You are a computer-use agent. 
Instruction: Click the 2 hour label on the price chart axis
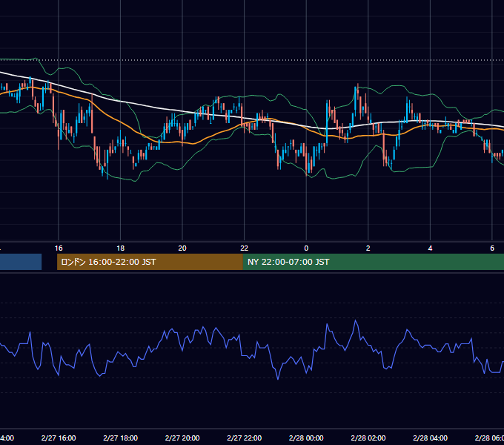(x=368, y=248)
